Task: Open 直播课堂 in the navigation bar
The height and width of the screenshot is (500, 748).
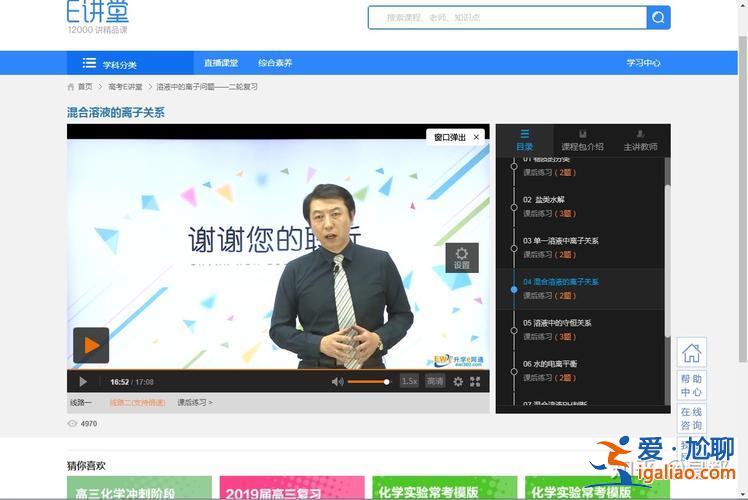Action: (220, 63)
